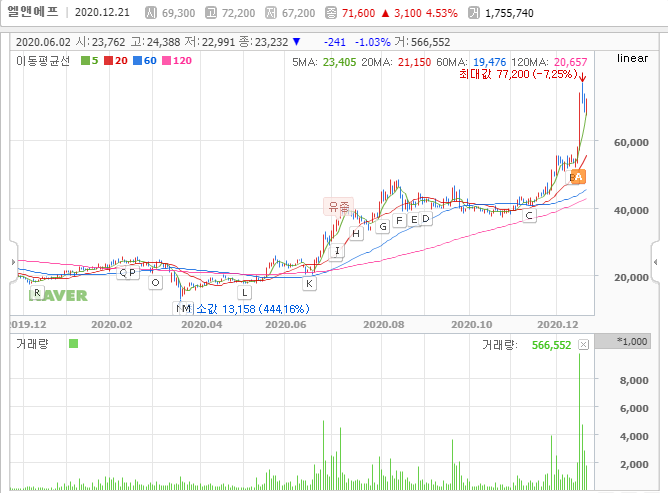Toggle the linear scale mode

632,58
